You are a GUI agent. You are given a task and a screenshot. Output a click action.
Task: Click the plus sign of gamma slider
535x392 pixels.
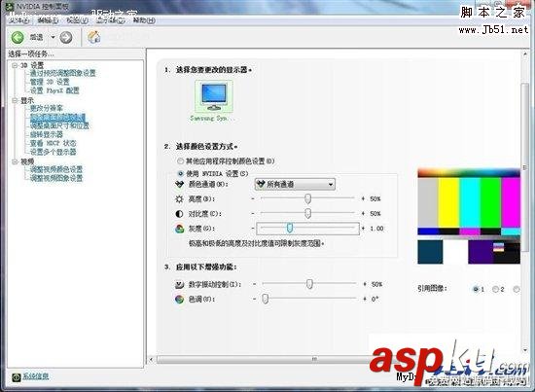[x=364, y=229]
